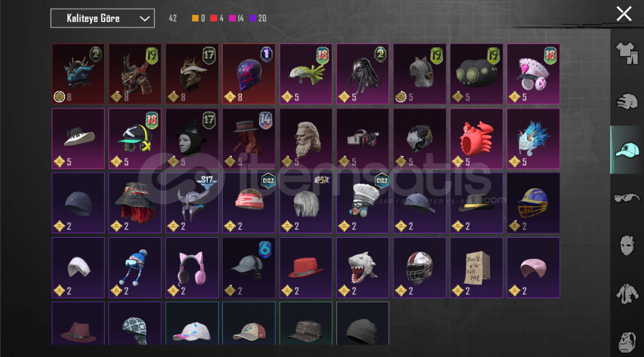Click the dropdown chevron arrow
Image resolution: width=644 pixels, height=357 pixels.
click(144, 19)
